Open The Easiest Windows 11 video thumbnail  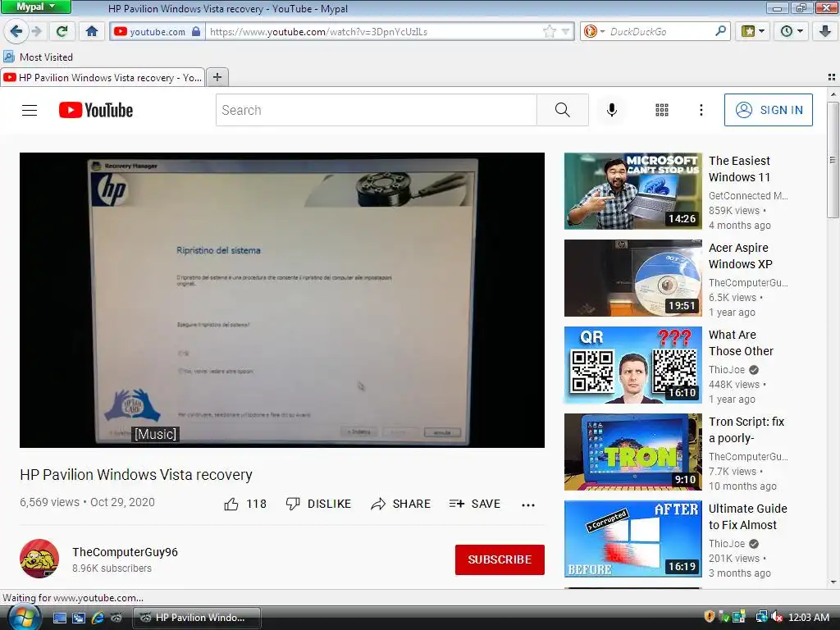click(x=632, y=191)
